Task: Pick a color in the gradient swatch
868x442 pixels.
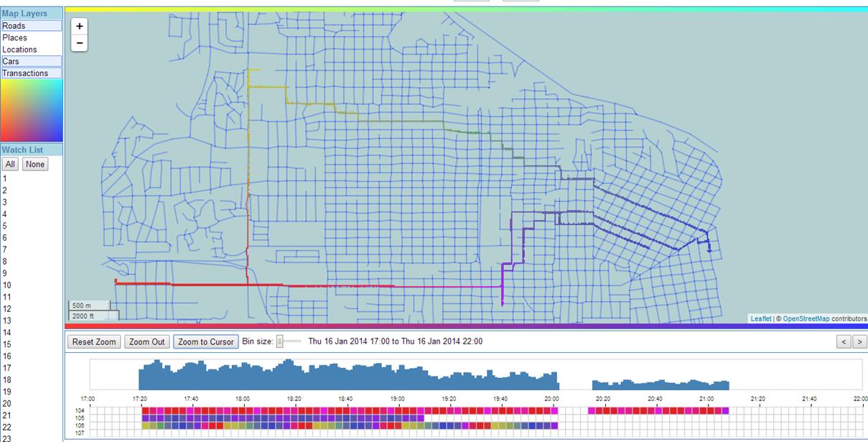Action: coord(31,110)
